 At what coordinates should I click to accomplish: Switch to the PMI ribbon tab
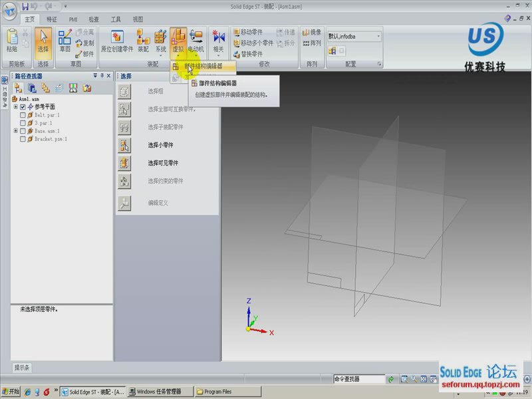coord(73,19)
